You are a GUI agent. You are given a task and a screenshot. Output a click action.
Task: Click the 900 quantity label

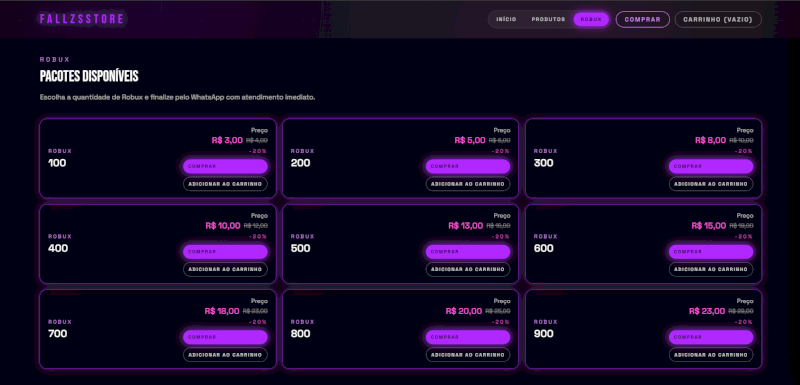pos(543,334)
